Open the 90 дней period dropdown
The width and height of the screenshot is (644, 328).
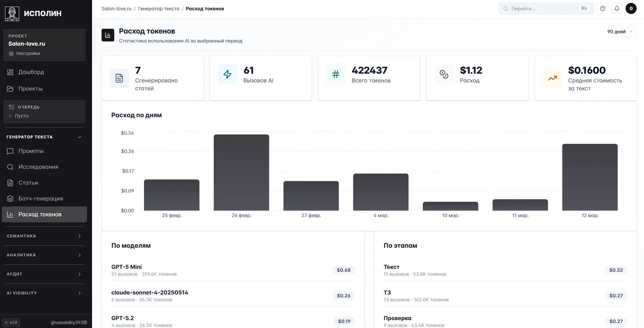[x=619, y=31]
